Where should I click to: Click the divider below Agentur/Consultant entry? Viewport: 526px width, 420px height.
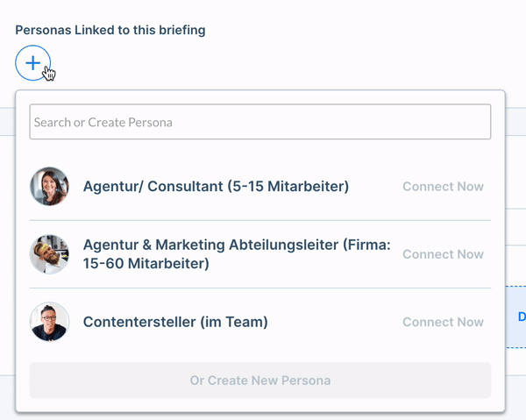click(260, 220)
